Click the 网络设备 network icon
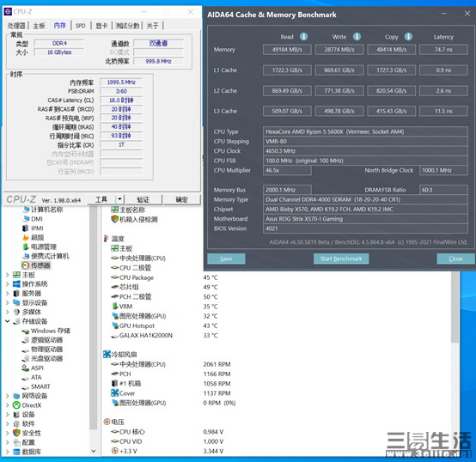 click(x=16, y=396)
